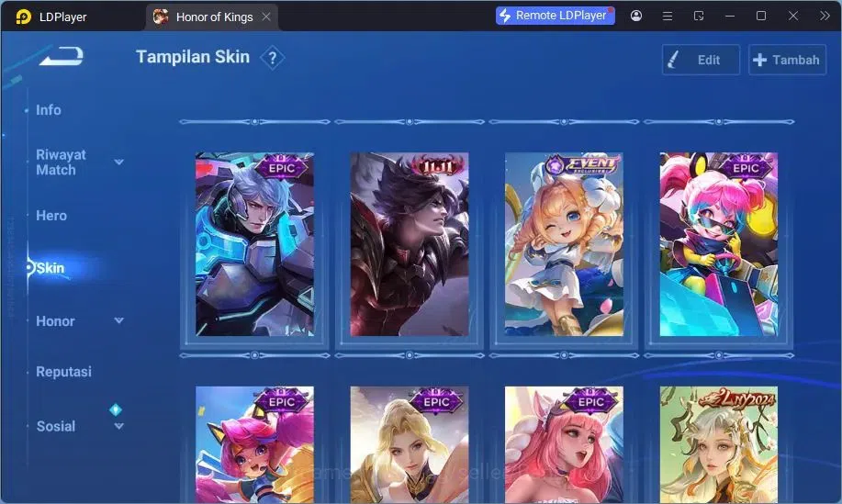Open the Info section
Viewport: 842px width, 504px height.
(x=49, y=110)
